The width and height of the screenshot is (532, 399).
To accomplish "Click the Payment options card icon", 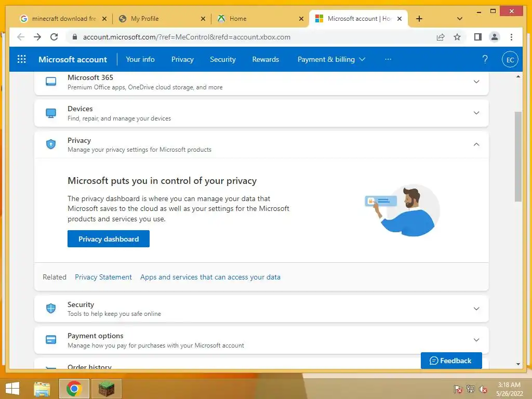I will pyautogui.click(x=51, y=340).
